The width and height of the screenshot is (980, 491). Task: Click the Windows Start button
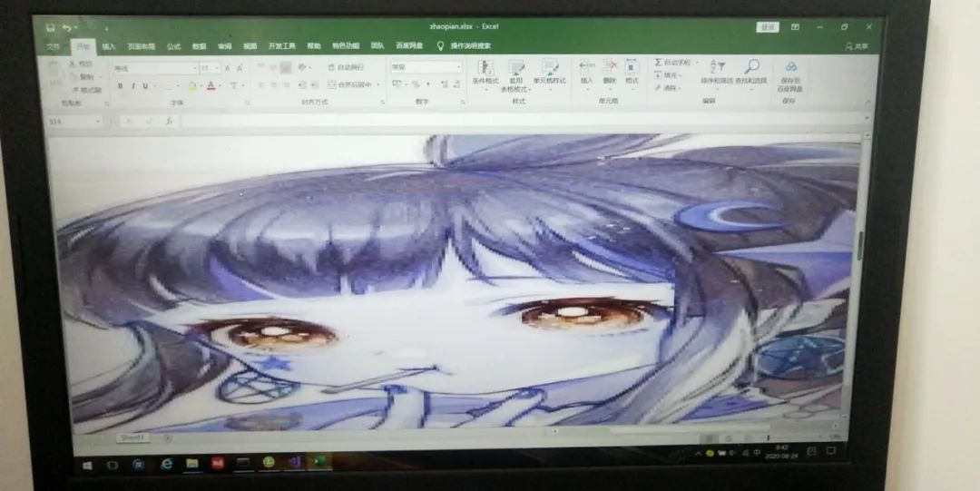click(x=87, y=466)
